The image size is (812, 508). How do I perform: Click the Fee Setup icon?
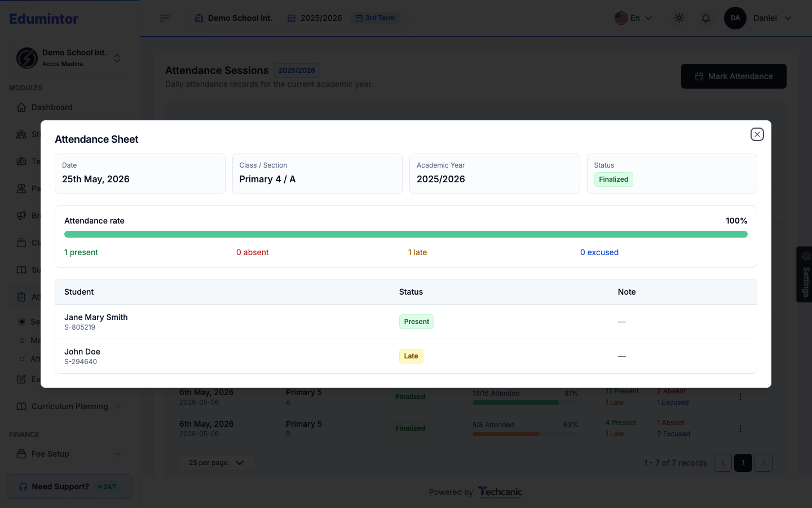click(x=21, y=454)
